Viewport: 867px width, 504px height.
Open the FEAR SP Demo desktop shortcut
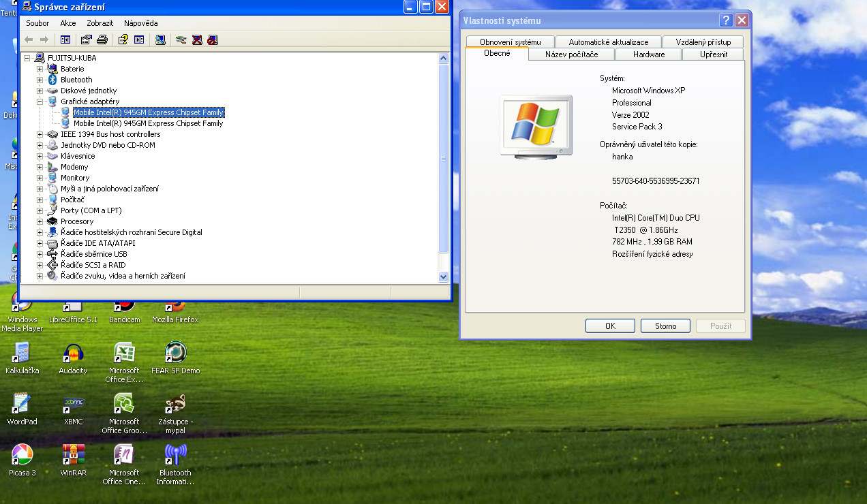175,353
